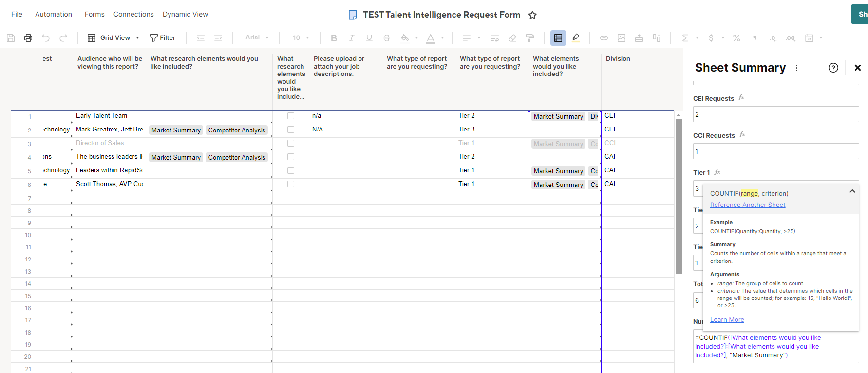Select the 'Tier 3' cell in row 2
Viewport: 868px width, 373px height.
point(491,130)
